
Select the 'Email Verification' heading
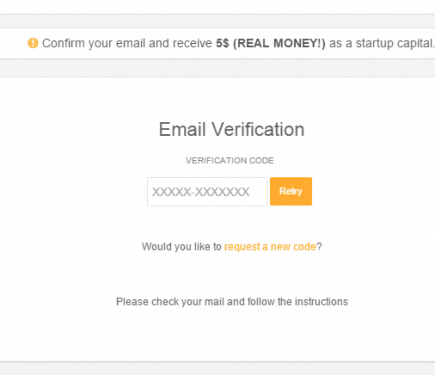[x=231, y=129]
